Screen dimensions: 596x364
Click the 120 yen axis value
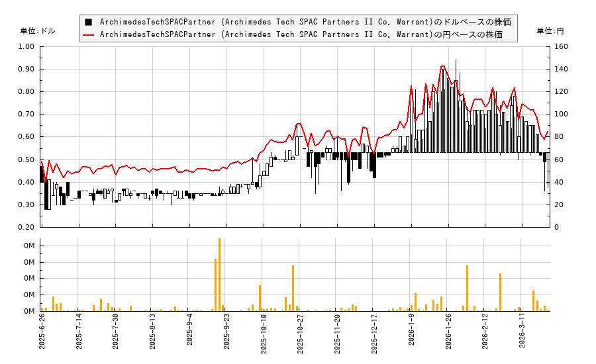pyautogui.click(x=562, y=91)
